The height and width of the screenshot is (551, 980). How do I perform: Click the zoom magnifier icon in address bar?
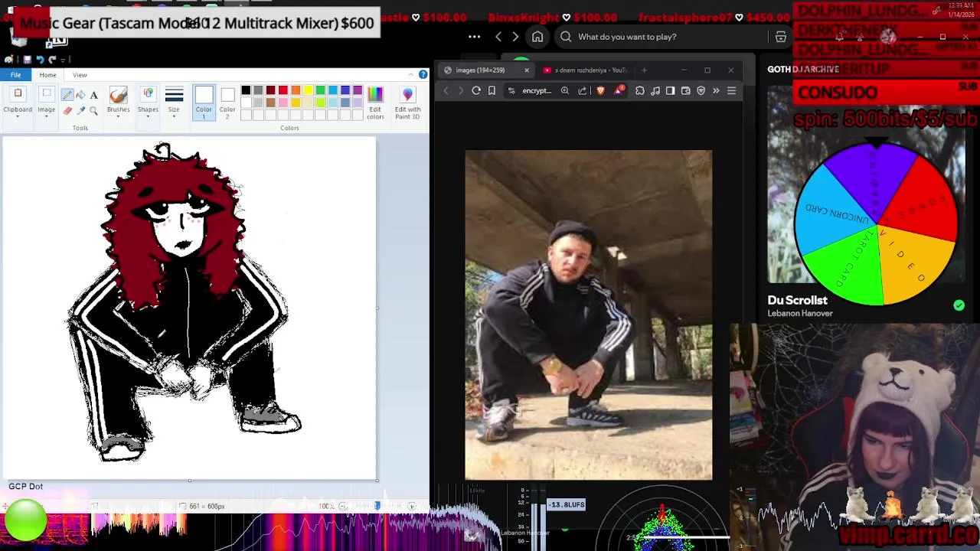(x=565, y=90)
